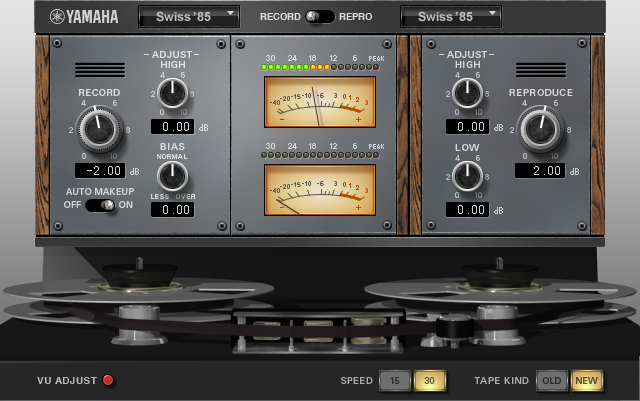Viewport: 640px width, 401px height.
Task: Click the upper LED peak meter strip
Action: coord(320,67)
